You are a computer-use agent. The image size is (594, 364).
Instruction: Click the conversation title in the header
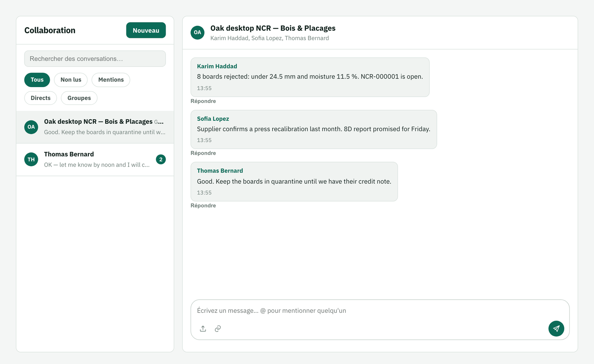(x=273, y=28)
